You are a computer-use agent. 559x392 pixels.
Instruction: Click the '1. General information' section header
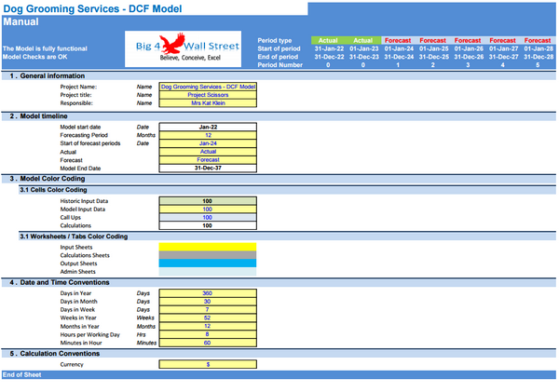click(x=279, y=76)
